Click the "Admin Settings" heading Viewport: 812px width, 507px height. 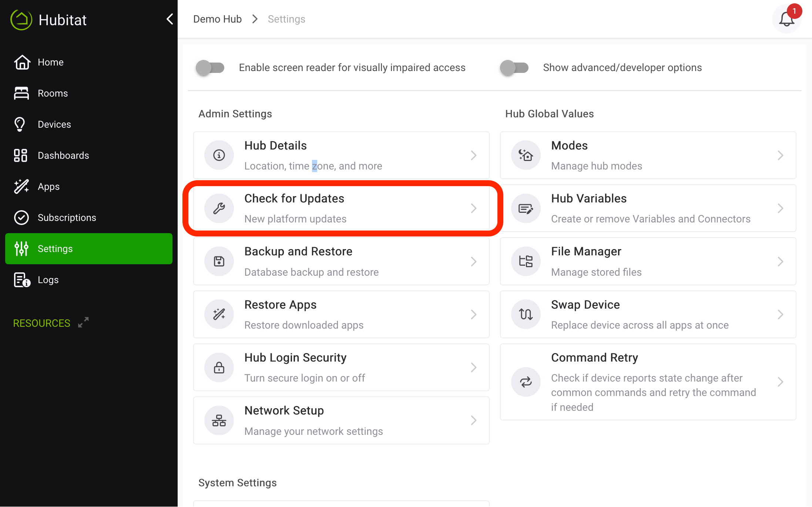235,114
